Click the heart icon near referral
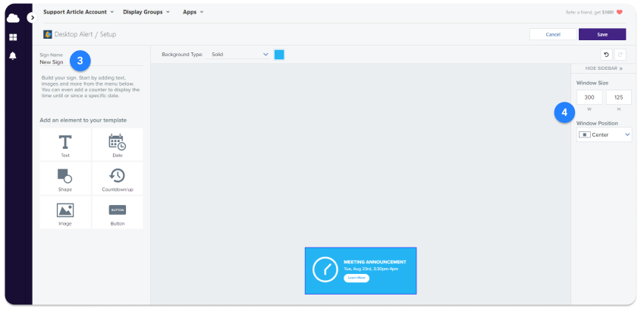This screenshot has width=644, height=312. point(620,12)
